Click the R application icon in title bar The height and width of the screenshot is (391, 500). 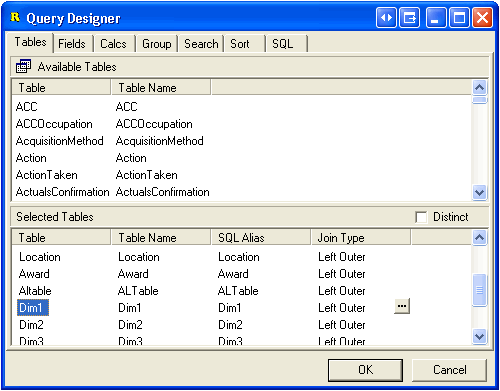[15, 17]
